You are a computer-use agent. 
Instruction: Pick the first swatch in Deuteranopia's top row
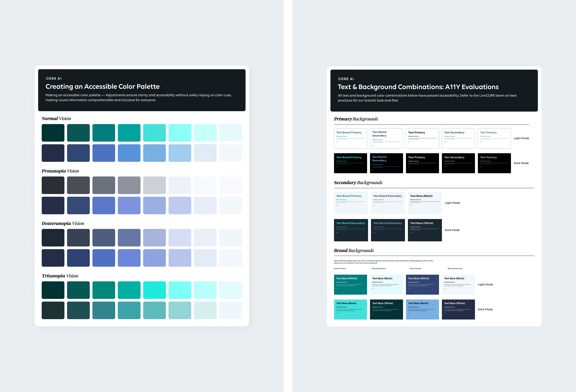(x=53, y=238)
